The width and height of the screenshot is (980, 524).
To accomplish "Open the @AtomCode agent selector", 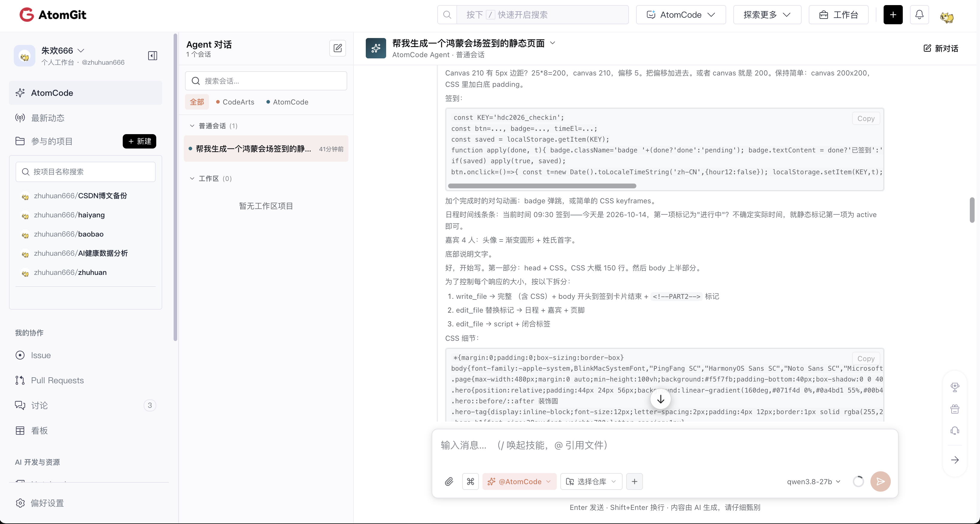I will 519,481.
